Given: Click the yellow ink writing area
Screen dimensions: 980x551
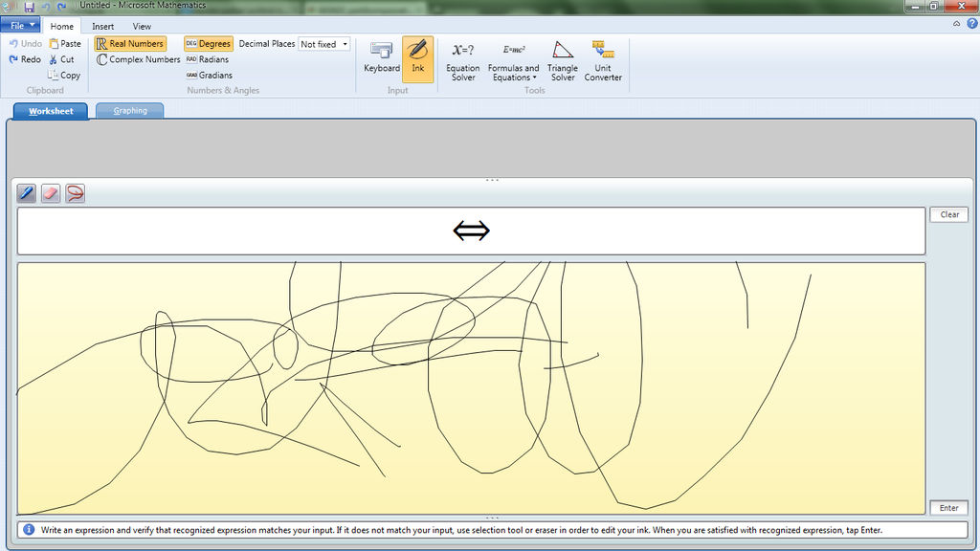Looking at the screenshot, I should [x=471, y=388].
